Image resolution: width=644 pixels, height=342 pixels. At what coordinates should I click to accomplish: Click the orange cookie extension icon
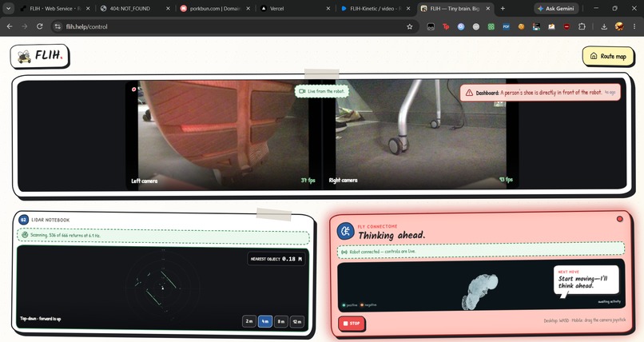click(521, 26)
